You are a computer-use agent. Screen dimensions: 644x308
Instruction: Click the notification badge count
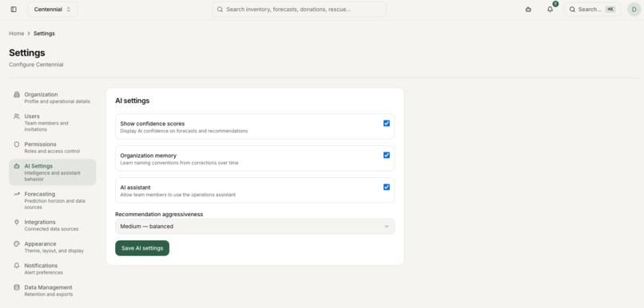tap(555, 4)
